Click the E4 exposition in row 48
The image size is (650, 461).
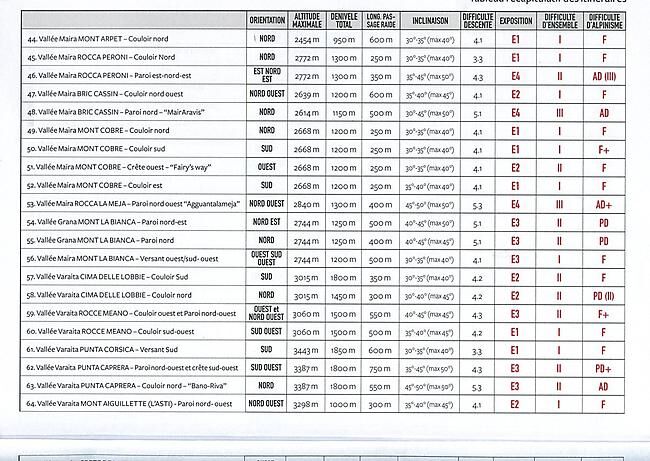coord(515,113)
